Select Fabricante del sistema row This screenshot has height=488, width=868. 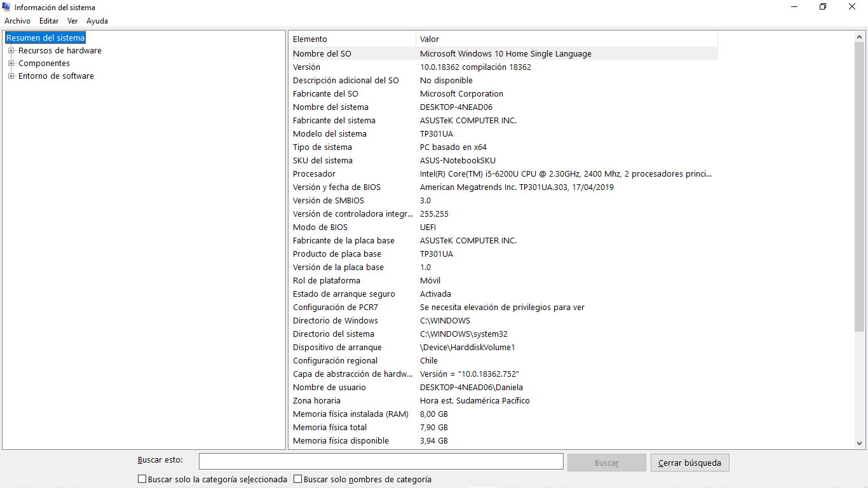(504, 121)
